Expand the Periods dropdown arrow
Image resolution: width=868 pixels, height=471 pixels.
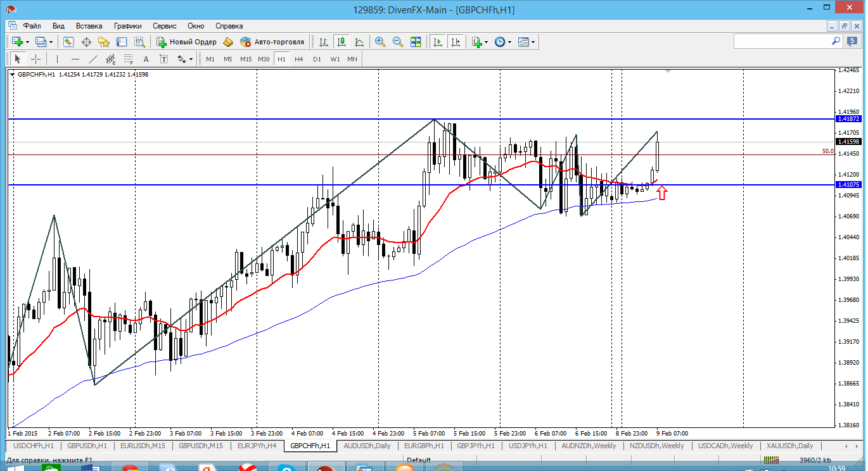point(509,42)
